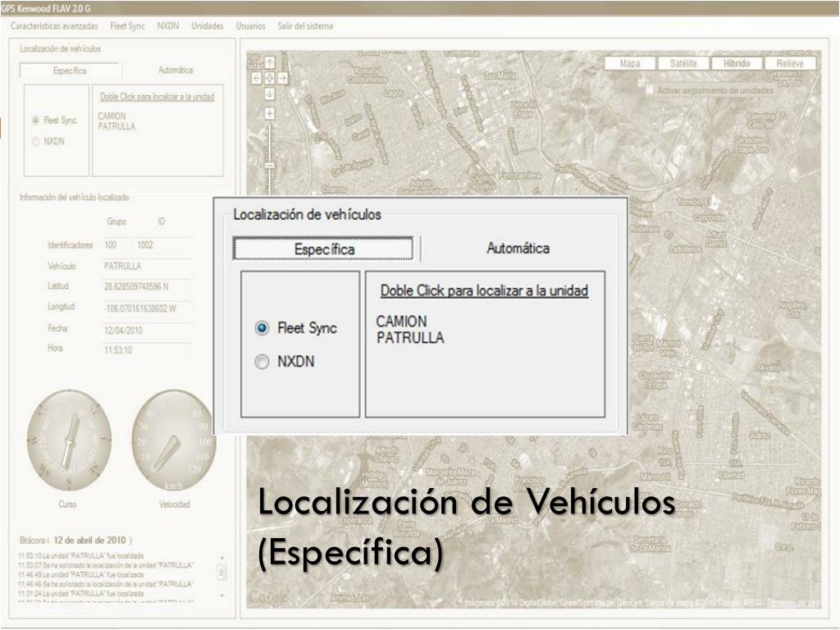Select Específica tab in faded left panel

[x=71, y=71]
